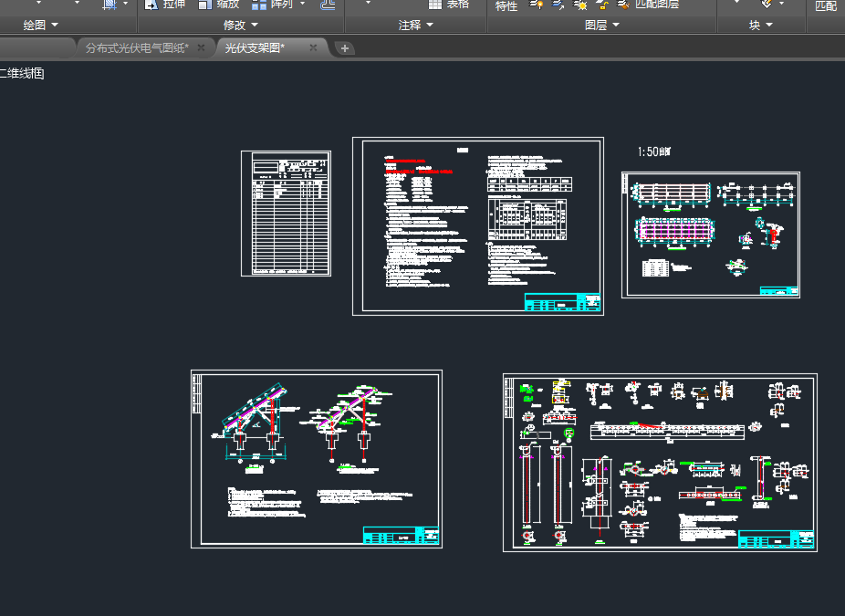Click the Offset icon beside the Array arrow
Image resolution: width=845 pixels, height=616 pixels.
(328, 5)
